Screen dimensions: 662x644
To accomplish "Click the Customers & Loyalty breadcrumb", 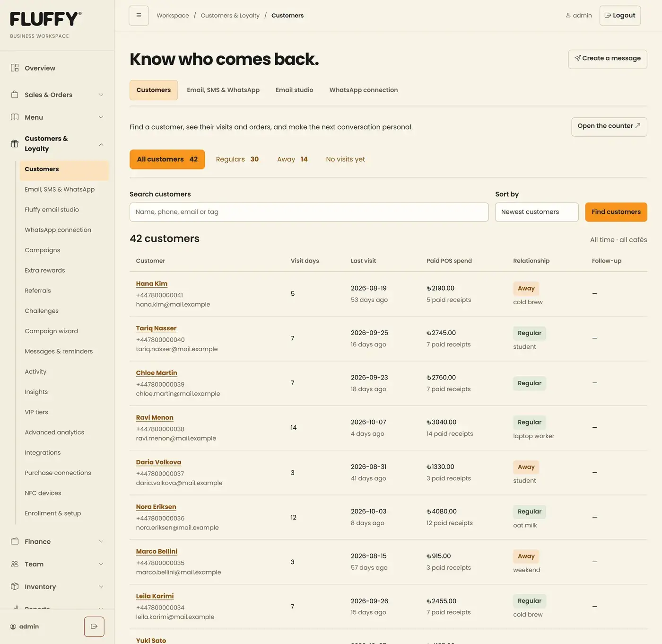I will point(230,16).
